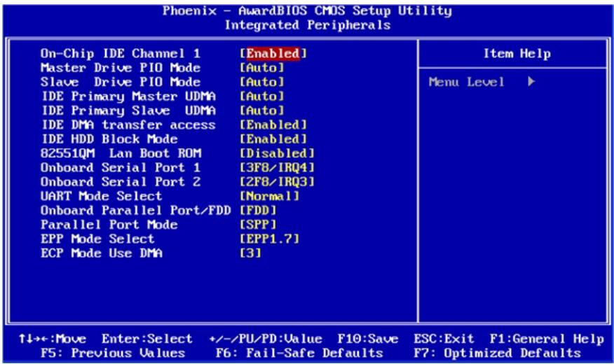
Task: Open IDE Primary Master UDMA Auto value
Action: 262,96
